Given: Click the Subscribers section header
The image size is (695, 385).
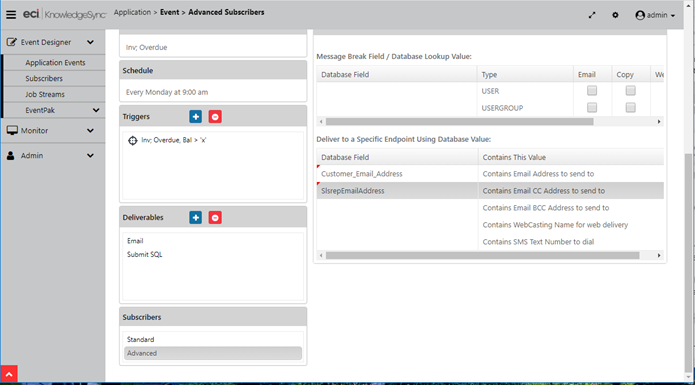Looking at the screenshot, I should tap(213, 317).
